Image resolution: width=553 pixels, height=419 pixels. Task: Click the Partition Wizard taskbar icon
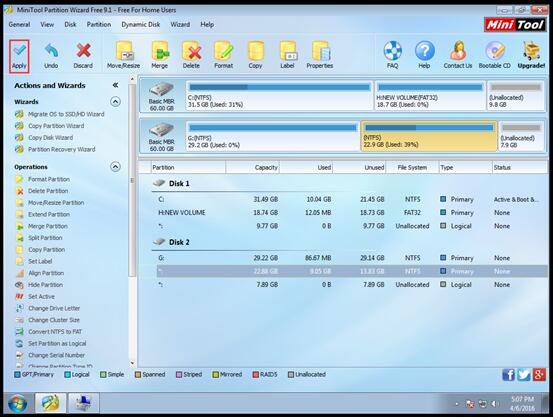50,403
